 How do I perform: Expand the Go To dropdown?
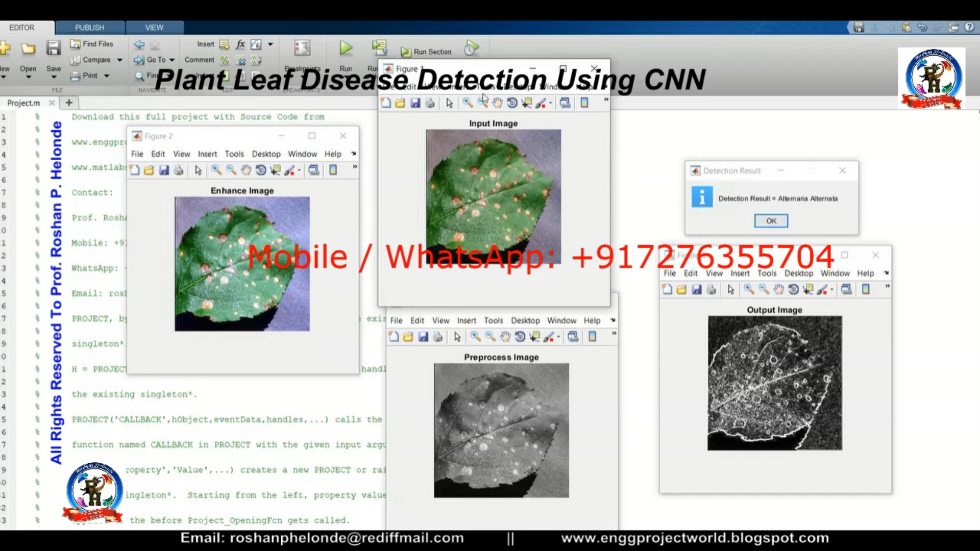tap(172, 60)
